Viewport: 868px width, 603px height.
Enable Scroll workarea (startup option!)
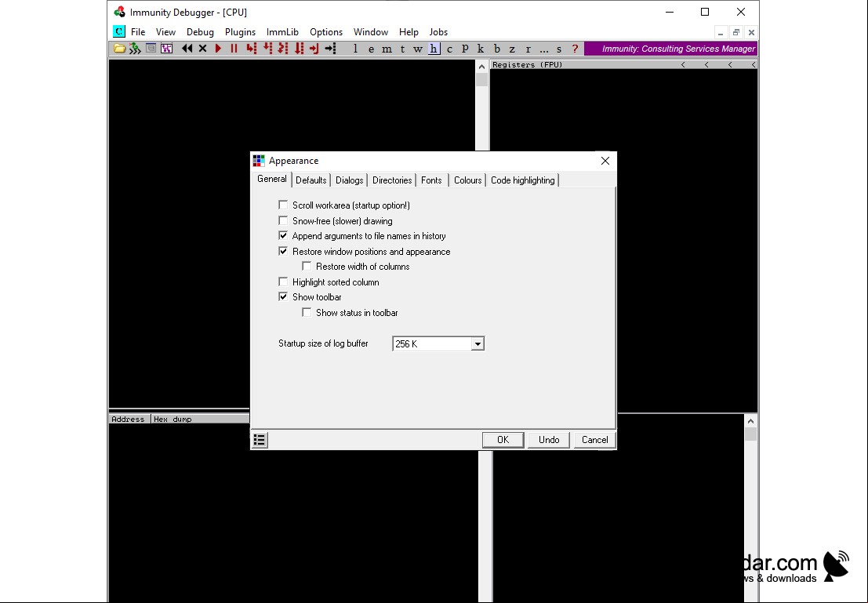283,205
